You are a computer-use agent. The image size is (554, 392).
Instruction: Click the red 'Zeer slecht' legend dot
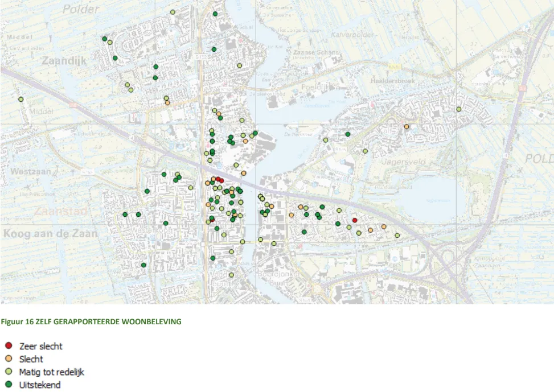[x=9, y=346]
